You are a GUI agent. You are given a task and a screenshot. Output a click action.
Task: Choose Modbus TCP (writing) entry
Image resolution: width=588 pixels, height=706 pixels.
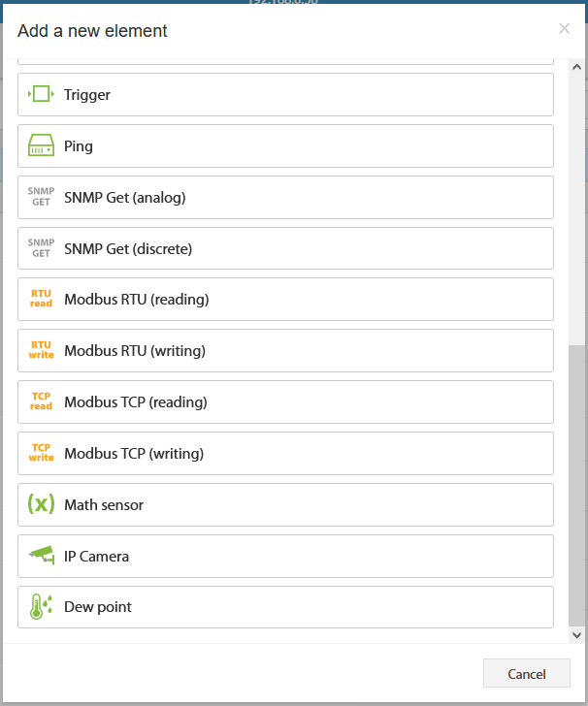tap(285, 454)
